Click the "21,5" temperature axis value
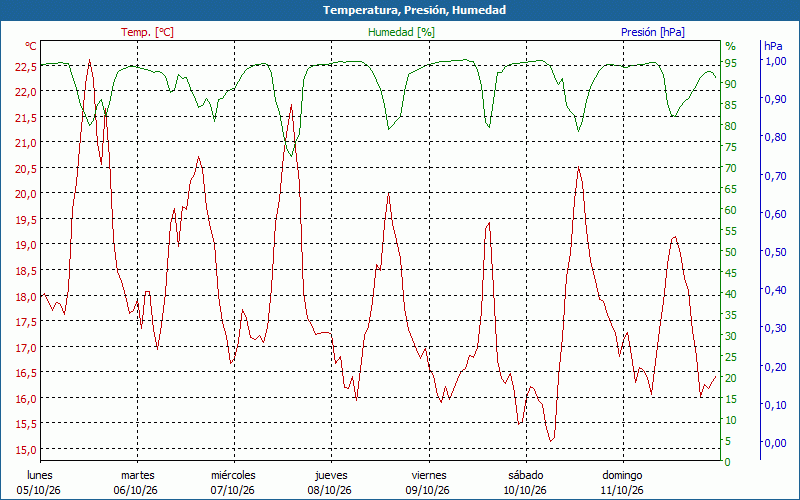800x500 pixels. click(27, 117)
